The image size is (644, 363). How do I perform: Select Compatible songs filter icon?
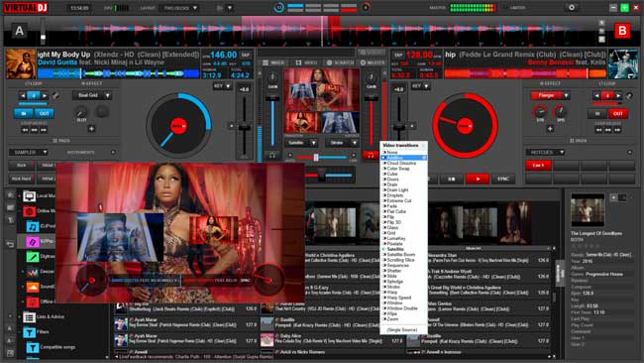coord(33,347)
